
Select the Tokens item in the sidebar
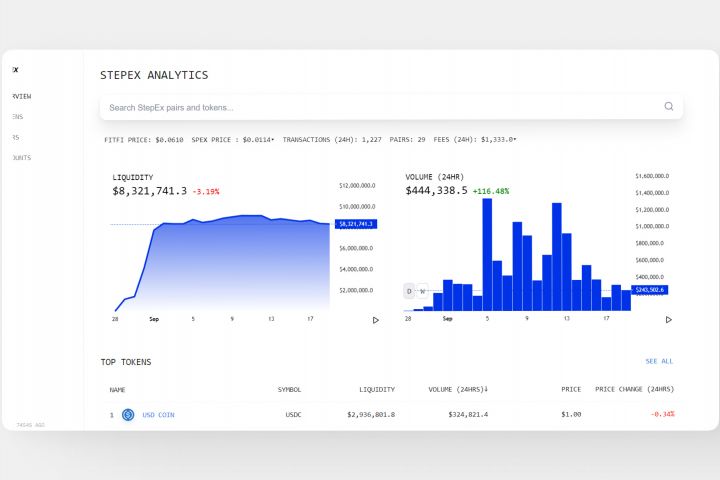(x=17, y=117)
